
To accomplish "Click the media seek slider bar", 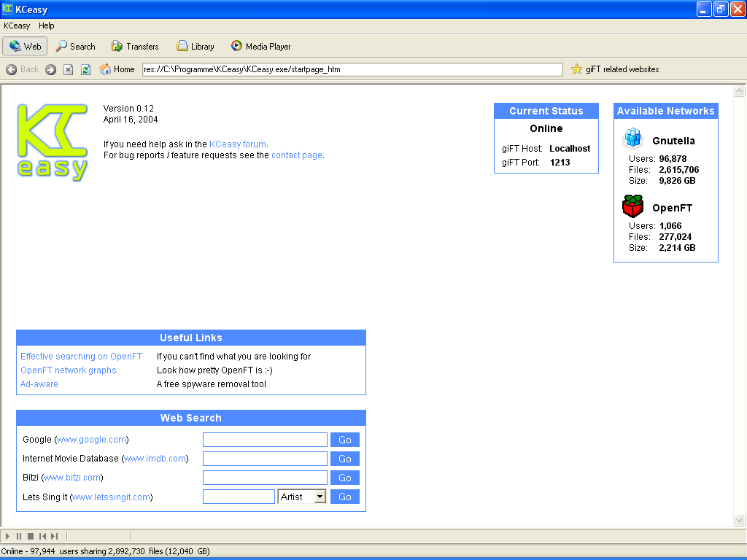I will pyautogui.click(x=99, y=536).
